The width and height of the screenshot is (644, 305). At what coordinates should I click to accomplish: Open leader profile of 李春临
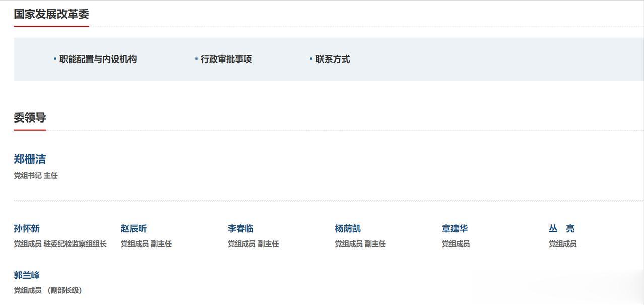point(241,229)
